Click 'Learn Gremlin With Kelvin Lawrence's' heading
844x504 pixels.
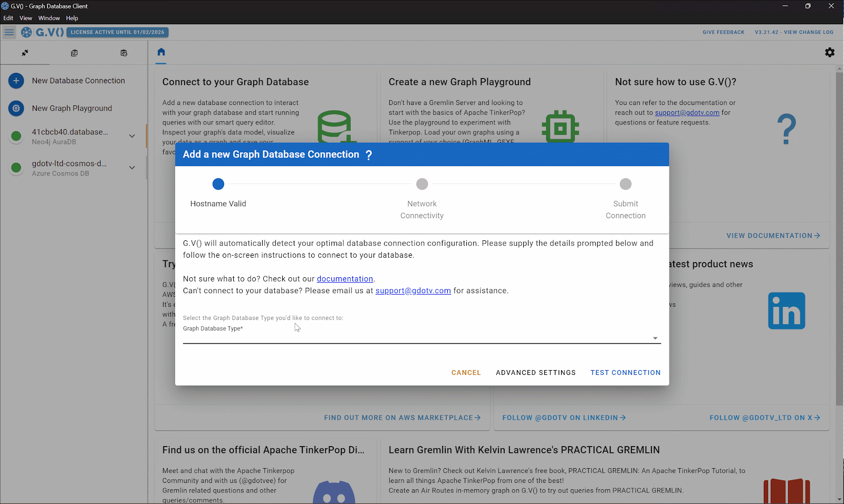point(524,450)
